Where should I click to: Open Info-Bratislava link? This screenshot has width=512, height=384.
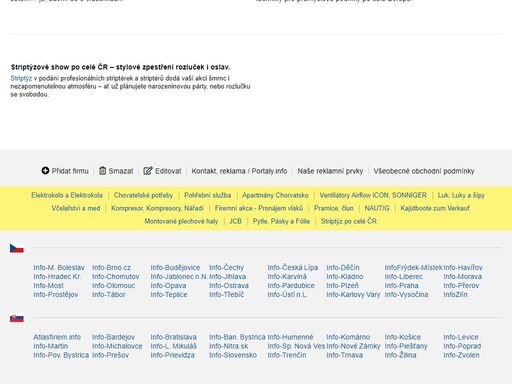coord(173,337)
